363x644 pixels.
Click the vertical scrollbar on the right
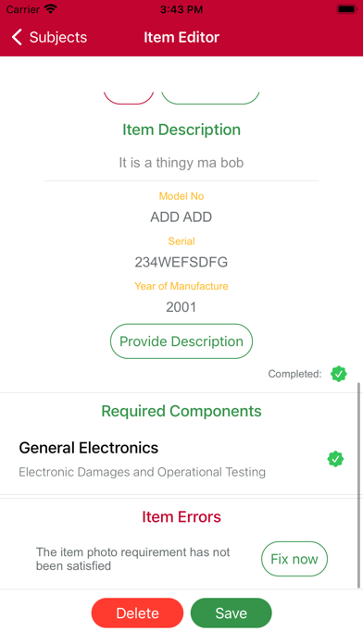coord(359,486)
